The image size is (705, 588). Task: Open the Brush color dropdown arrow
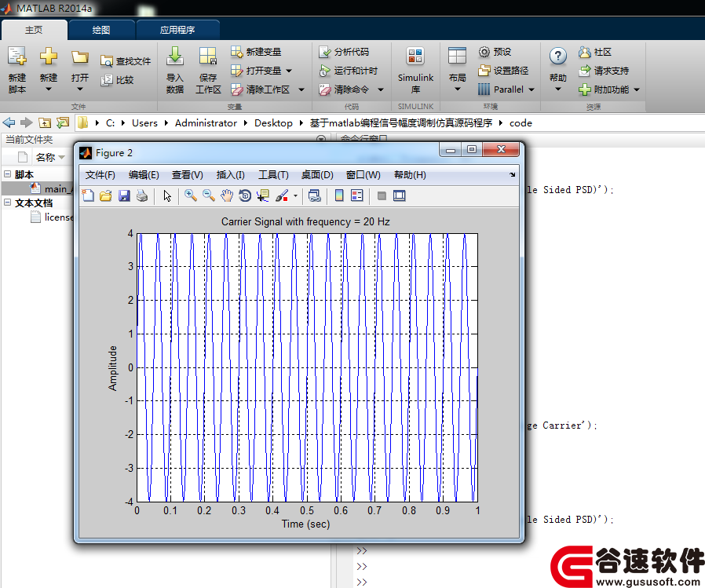click(295, 195)
